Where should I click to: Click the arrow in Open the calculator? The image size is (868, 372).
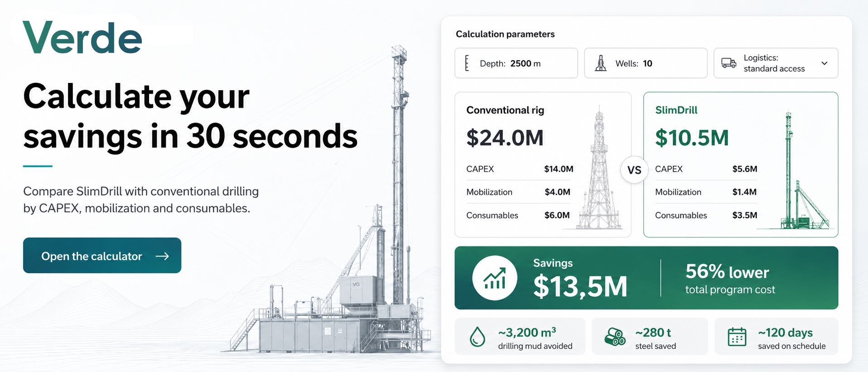[162, 256]
